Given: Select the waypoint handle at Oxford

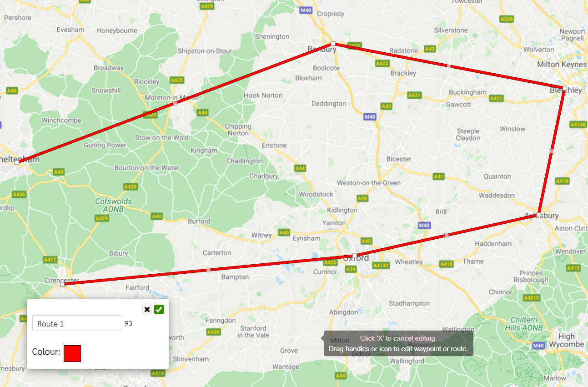Looking at the screenshot, I should 355,256.
